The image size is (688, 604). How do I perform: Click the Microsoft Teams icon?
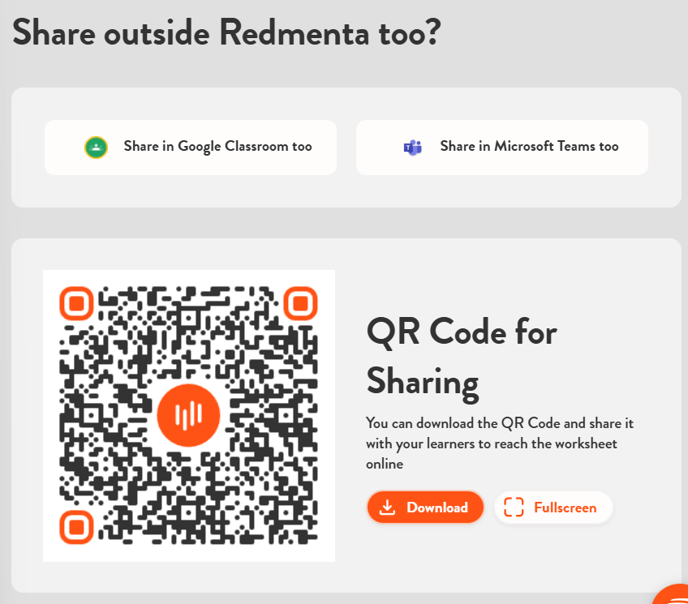click(412, 147)
